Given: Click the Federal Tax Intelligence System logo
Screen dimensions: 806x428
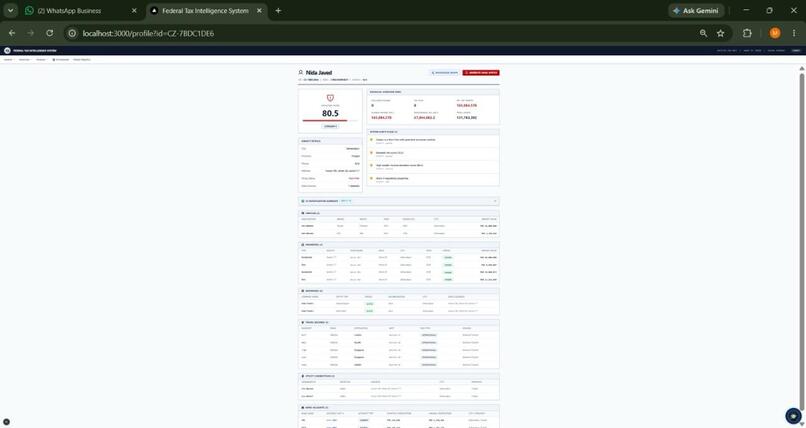Looking at the screenshot, I should pyautogui.click(x=7, y=50).
